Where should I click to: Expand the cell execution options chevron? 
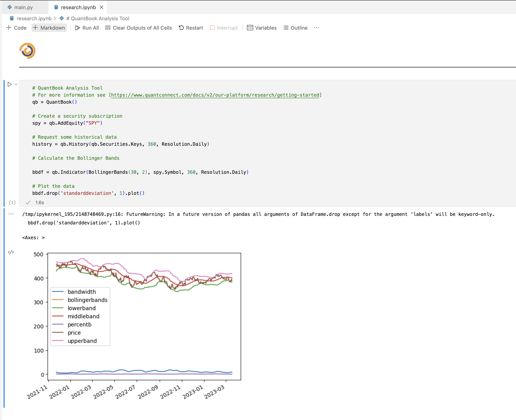(16, 84)
